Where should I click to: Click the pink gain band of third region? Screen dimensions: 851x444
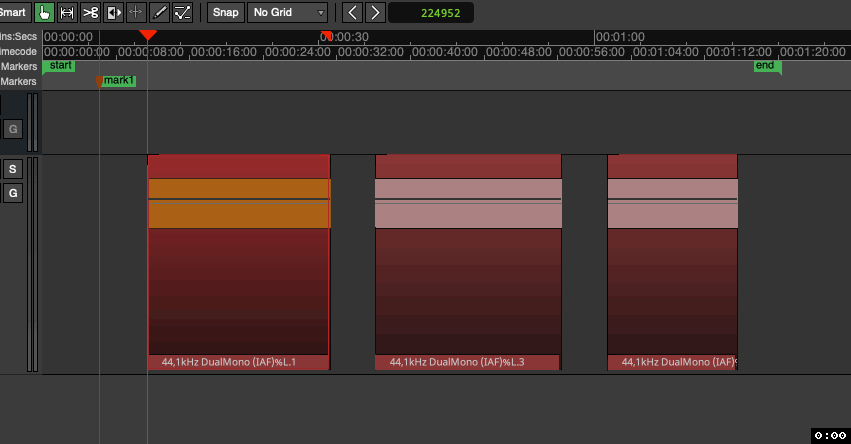[x=672, y=204]
